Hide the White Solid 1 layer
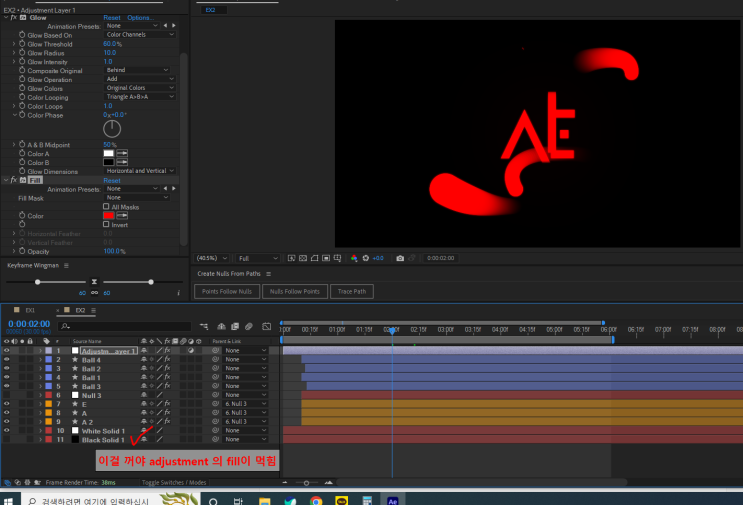The height and width of the screenshot is (505, 743). click(6, 431)
